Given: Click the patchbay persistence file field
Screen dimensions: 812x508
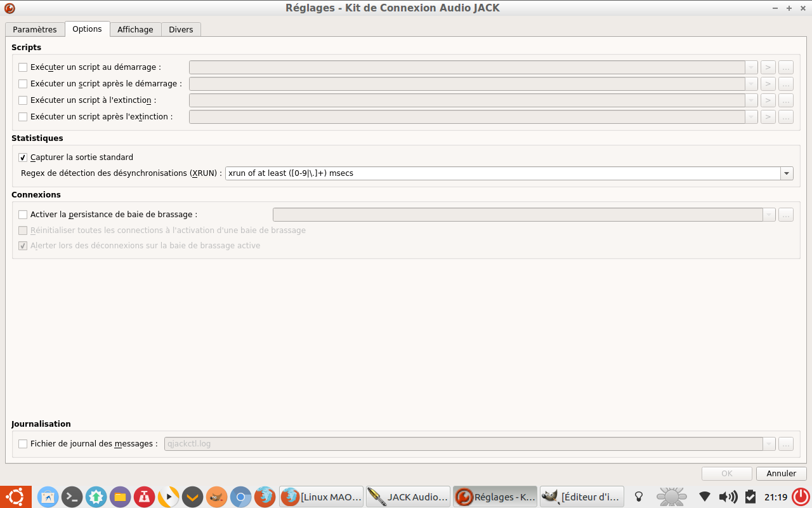Looking at the screenshot, I should point(518,215).
